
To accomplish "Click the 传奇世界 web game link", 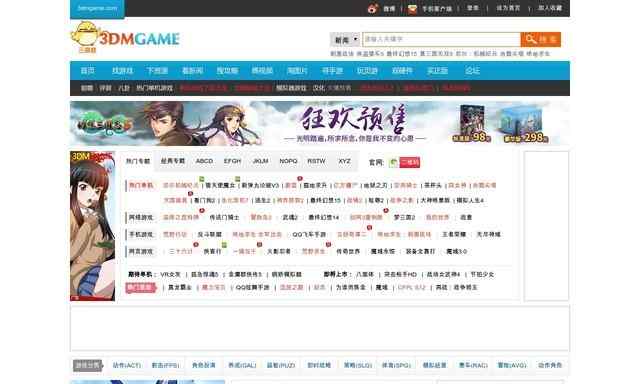I will coord(348,252).
